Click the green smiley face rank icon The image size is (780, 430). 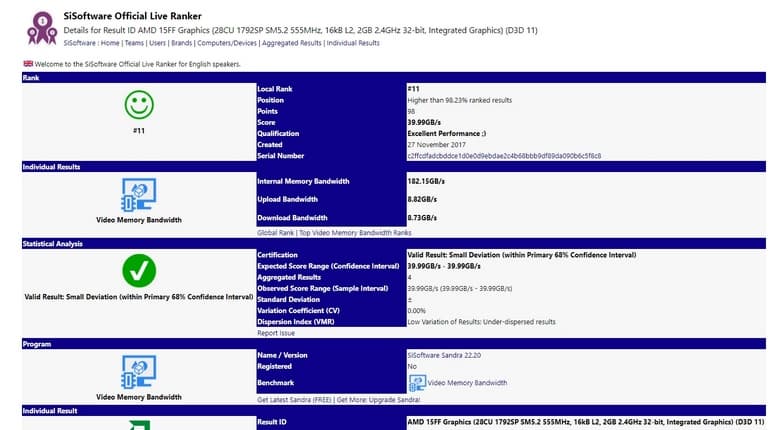coord(139,105)
